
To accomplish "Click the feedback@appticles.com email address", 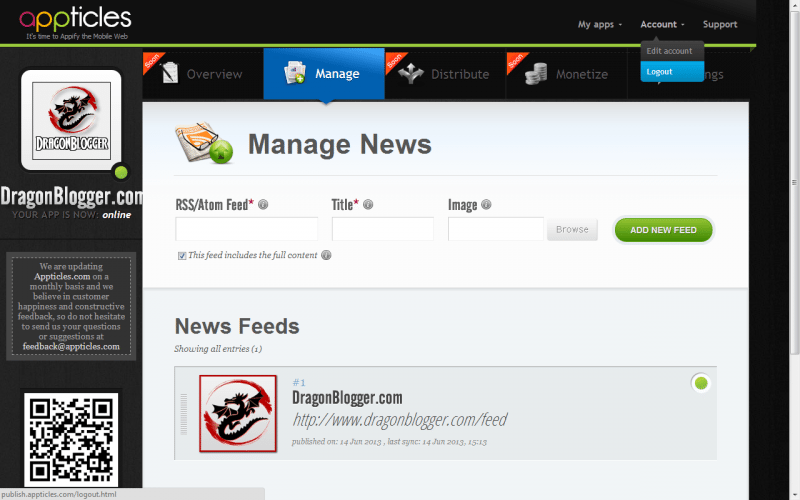I will click(71, 346).
